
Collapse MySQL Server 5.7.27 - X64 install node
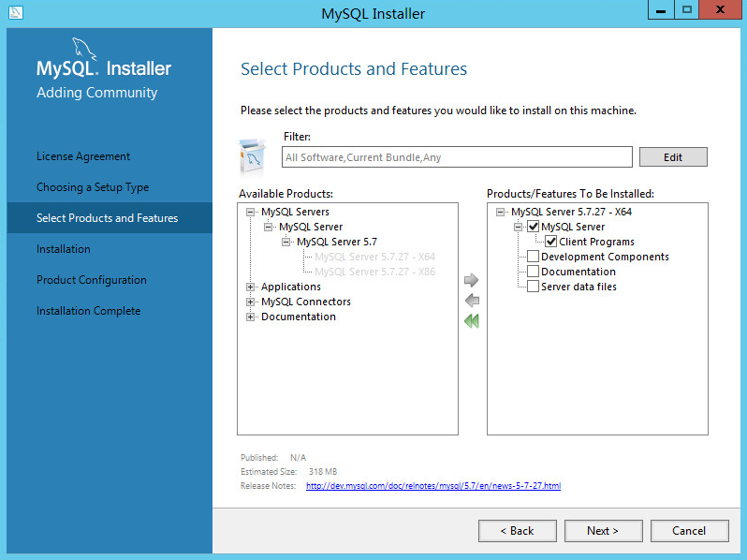coord(500,212)
